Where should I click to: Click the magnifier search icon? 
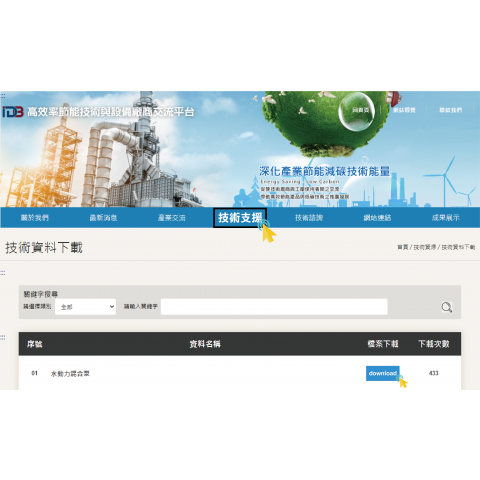[x=446, y=307]
